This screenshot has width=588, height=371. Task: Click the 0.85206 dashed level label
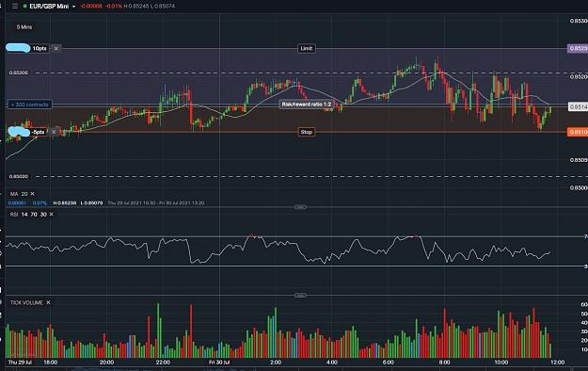tap(19, 73)
